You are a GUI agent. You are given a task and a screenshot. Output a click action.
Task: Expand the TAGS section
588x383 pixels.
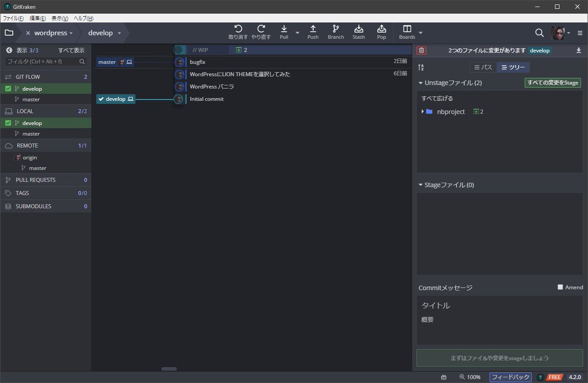coord(46,193)
